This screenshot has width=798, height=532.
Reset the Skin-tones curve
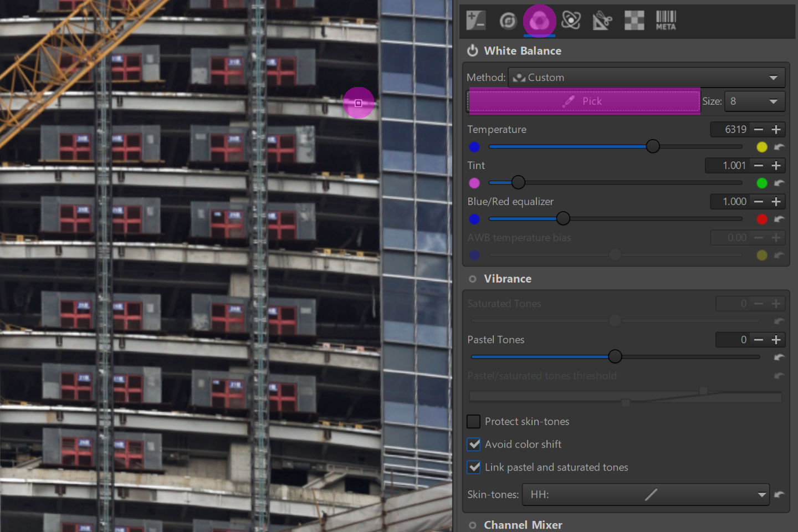click(x=779, y=494)
